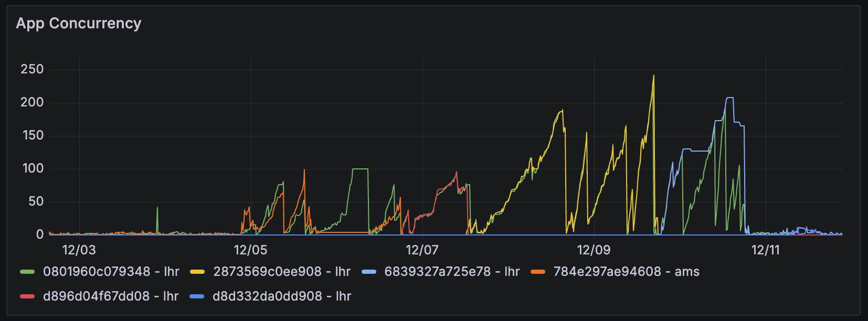Image resolution: width=868 pixels, height=321 pixels.
Task: Click the orange series marker for 784e297ae94608
Action: [x=538, y=272]
